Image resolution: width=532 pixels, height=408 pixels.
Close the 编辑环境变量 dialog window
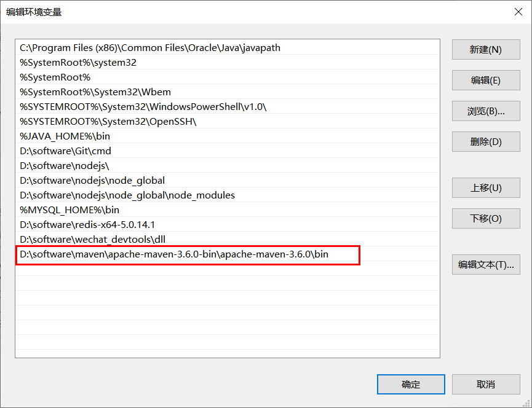coord(518,12)
